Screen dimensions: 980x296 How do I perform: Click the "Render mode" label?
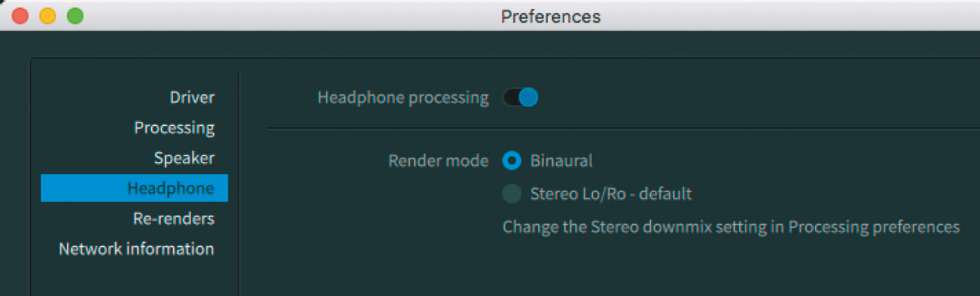click(438, 161)
